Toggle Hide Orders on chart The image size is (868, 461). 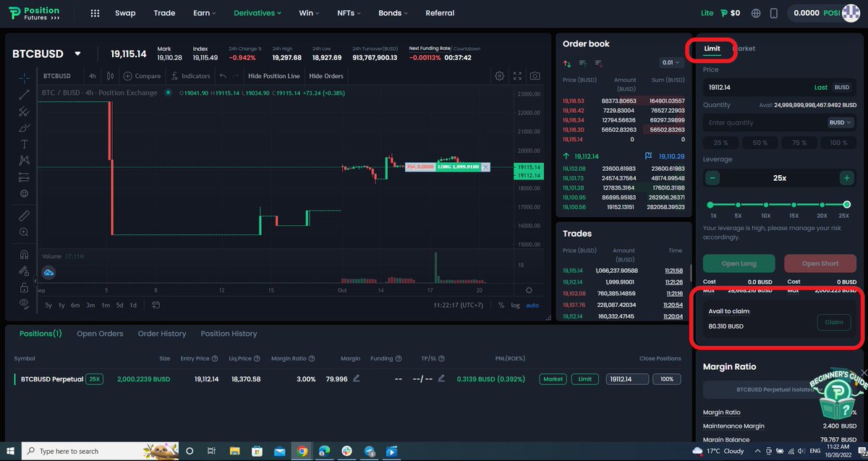pos(326,76)
